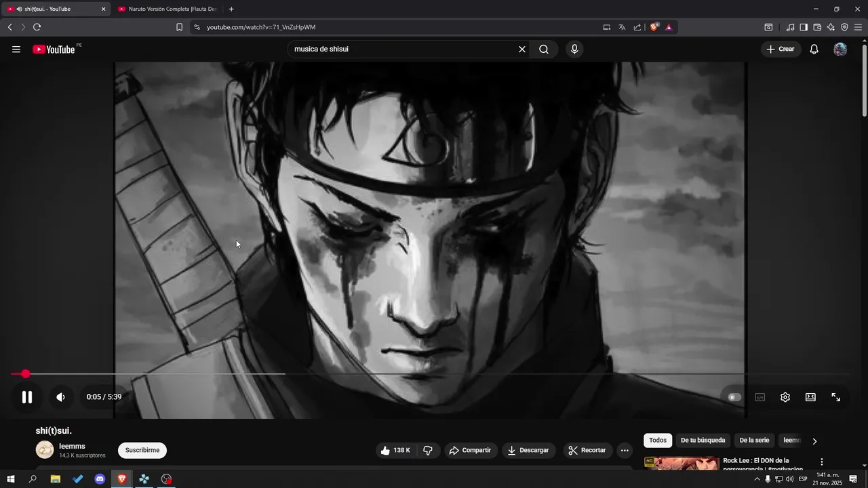
Task: Select the De tu búsqueda chip
Action: [703, 441]
